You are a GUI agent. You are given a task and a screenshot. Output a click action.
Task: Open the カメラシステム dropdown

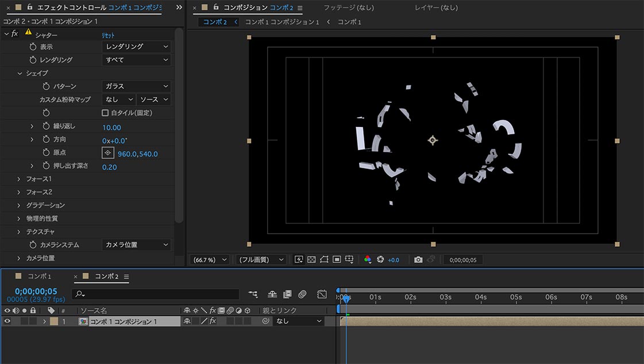tap(136, 245)
